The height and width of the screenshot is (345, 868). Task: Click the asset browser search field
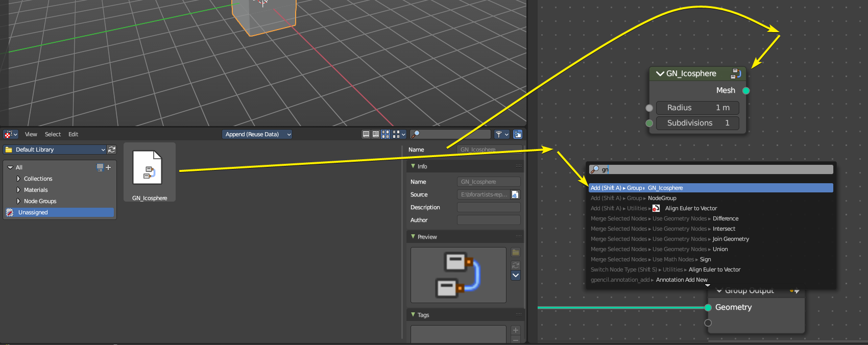click(x=450, y=134)
